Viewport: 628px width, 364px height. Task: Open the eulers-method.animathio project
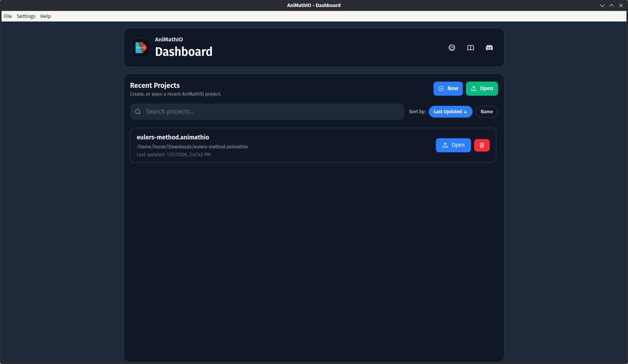pyautogui.click(x=453, y=145)
